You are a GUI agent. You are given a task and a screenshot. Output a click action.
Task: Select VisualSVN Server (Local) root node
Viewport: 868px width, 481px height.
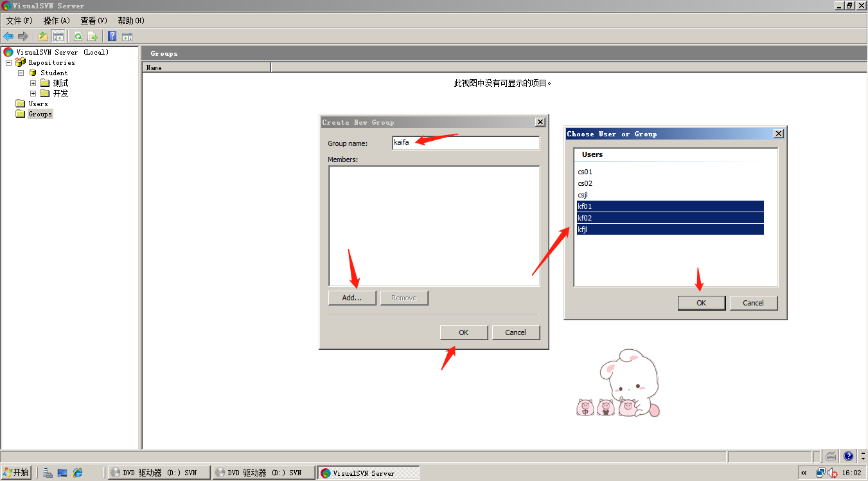[62, 52]
